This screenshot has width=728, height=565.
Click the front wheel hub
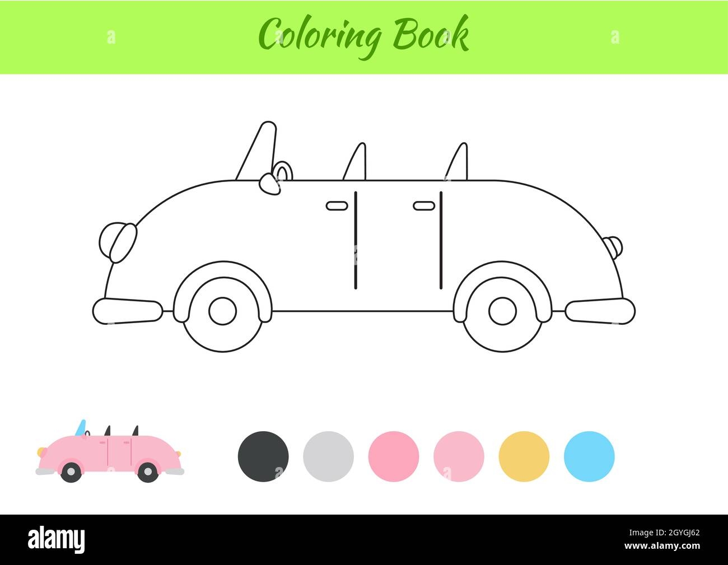coord(223,312)
